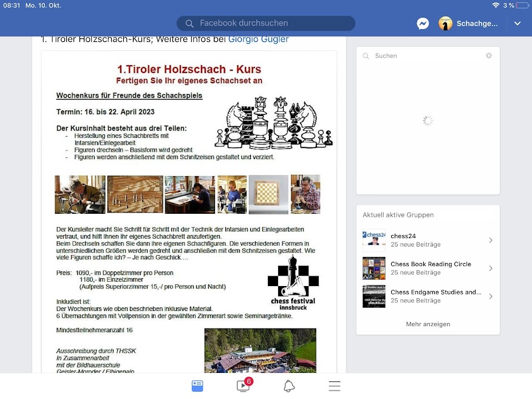Screen dimensions: 532x399
Task: Click Mehr anzeigen under active groups
Action: click(428, 324)
